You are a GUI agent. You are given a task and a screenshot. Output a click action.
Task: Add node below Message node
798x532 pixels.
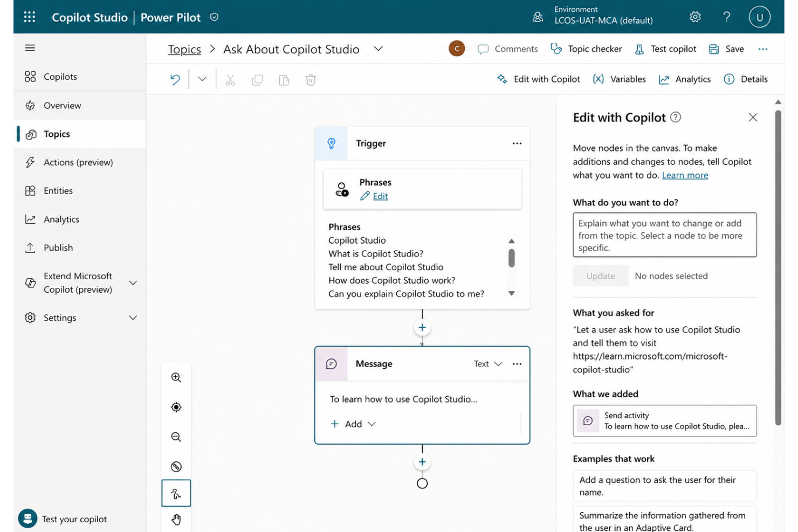tap(422, 462)
